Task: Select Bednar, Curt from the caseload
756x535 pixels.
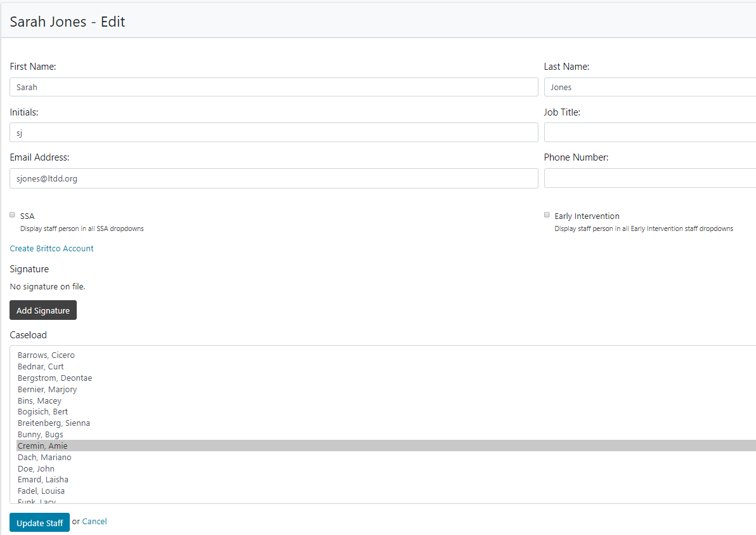Action: point(41,367)
